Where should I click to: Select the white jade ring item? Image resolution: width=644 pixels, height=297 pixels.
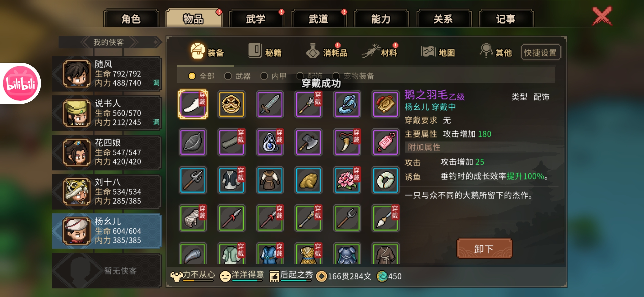click(x=386, y=180)
